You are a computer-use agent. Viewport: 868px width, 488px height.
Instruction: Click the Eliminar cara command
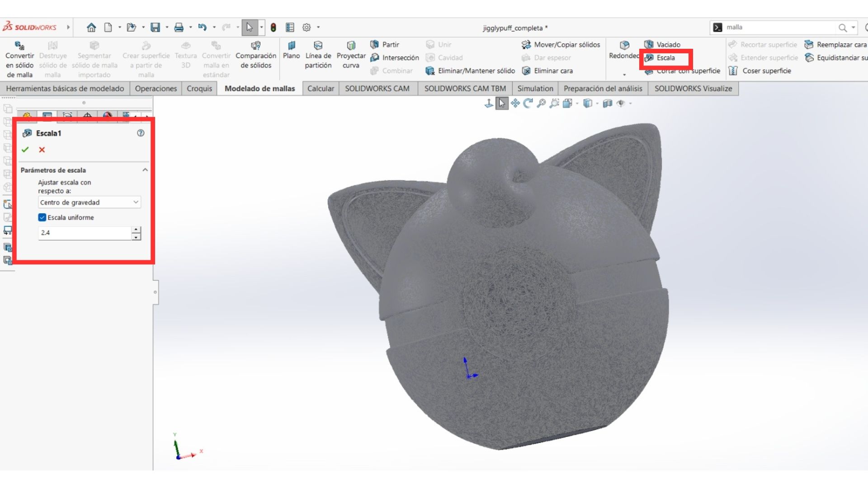[547, 71]
